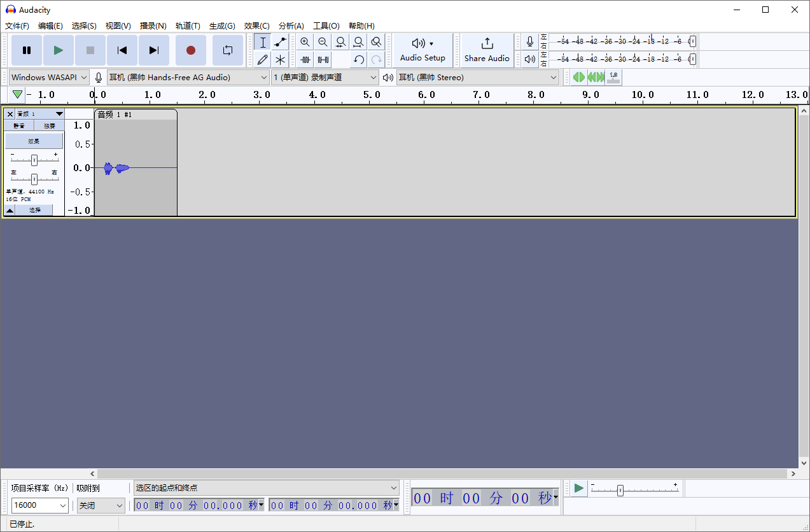Screen dimensions: 810x532
Task: Click the track pan slider knob
Action: pyautogui.click(x=34, y=179)
